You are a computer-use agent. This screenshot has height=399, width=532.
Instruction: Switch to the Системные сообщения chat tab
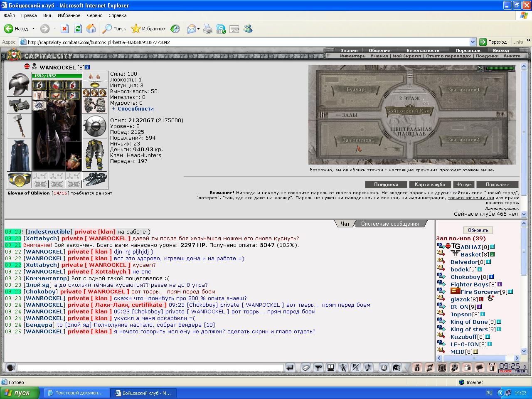(390, 224)
